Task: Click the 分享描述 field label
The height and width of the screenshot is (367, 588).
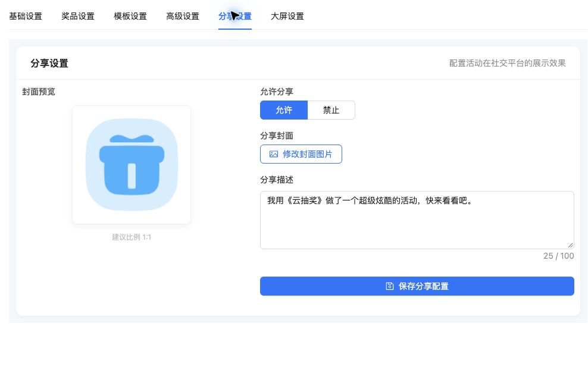Action: tap(277, 180)
